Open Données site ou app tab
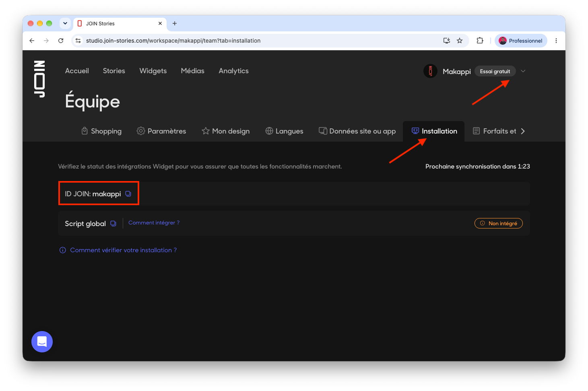The image size is (588, 391). pos(357,131)
